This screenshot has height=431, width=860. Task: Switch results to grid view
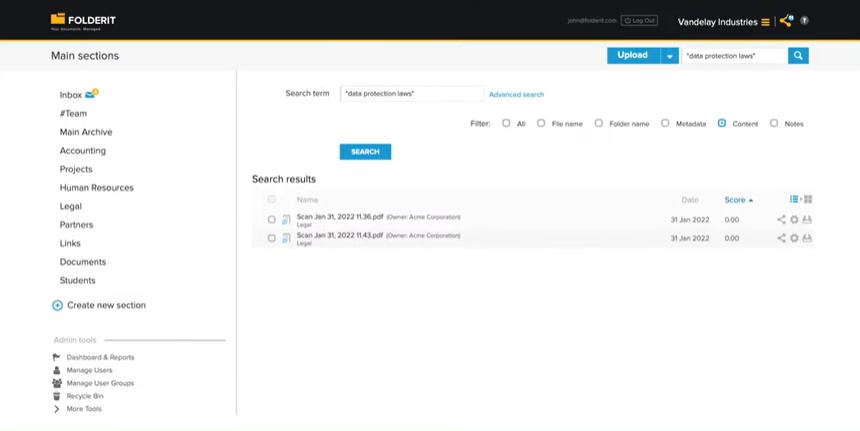pos(808,200)
